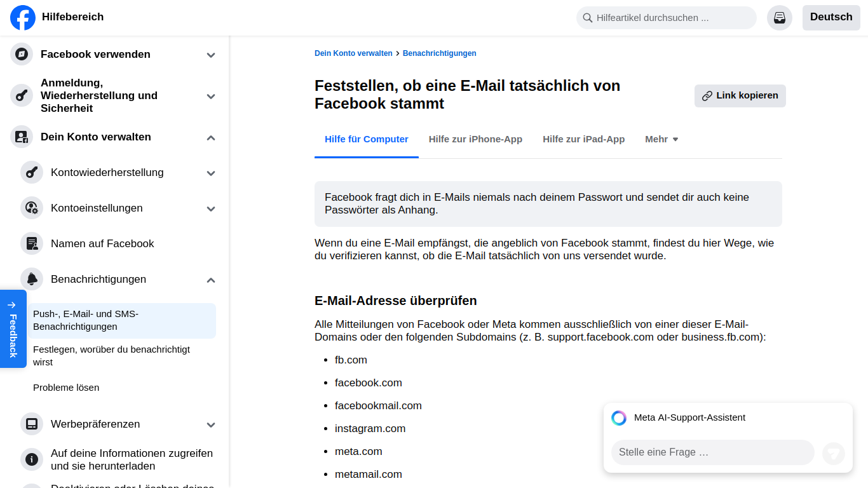Click the Benachrichtigungen bell icon

click(x=32, y=279)
